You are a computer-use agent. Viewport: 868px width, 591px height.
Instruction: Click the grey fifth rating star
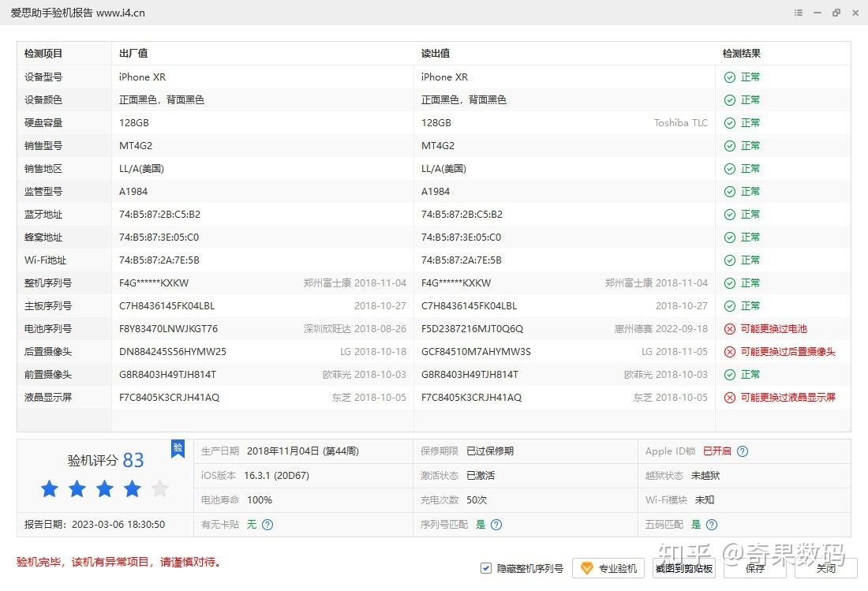(160, 488)
